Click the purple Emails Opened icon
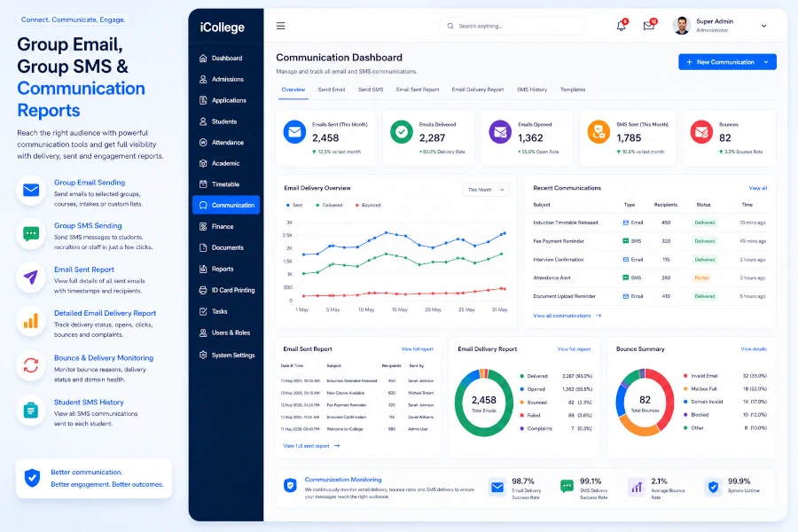Viewport: 798px width, 532px height. [x=500, y=132]
